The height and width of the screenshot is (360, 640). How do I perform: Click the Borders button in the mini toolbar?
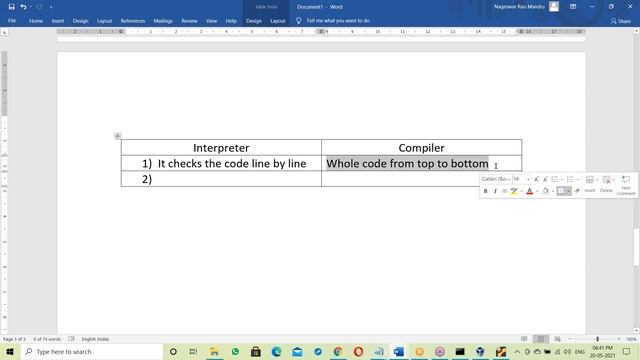click(x=561, y=191)
